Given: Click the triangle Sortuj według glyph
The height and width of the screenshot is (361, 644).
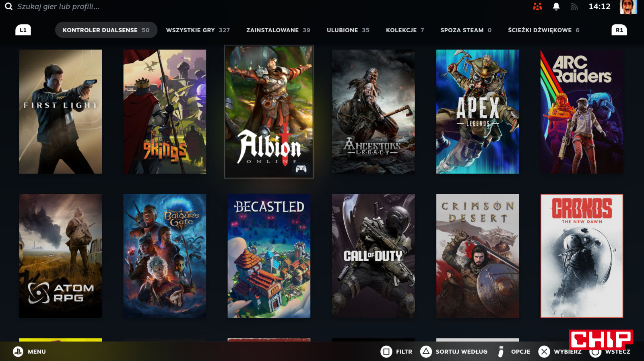Looking at the screenshot, I should coord(426,352).
